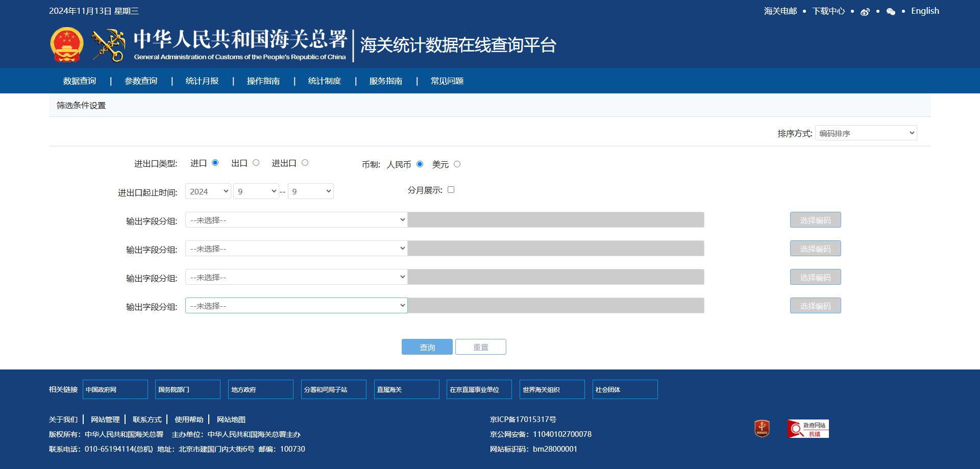
Task: Select 进口 import radio button
Action: tap(215, 163)
